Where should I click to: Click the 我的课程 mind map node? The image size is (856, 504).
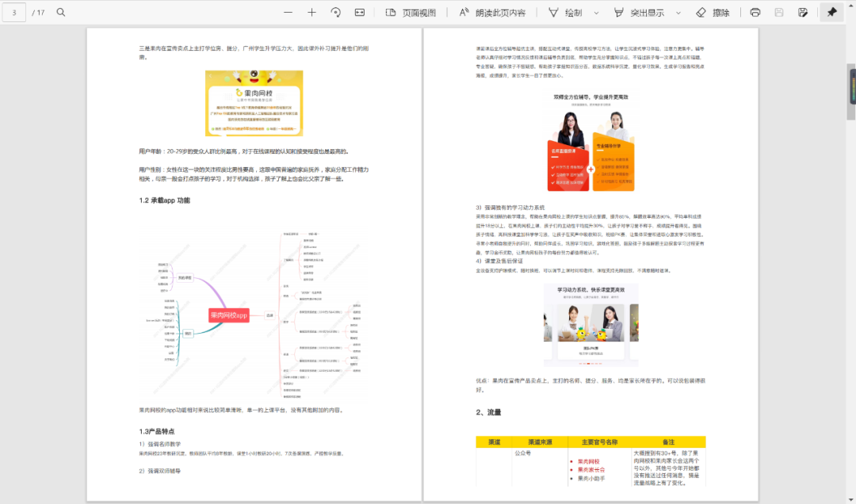(x=185, y=277)
